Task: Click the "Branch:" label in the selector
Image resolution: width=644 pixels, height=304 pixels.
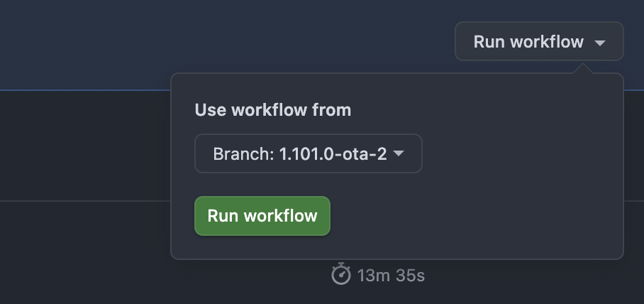Action: (244, 153)
